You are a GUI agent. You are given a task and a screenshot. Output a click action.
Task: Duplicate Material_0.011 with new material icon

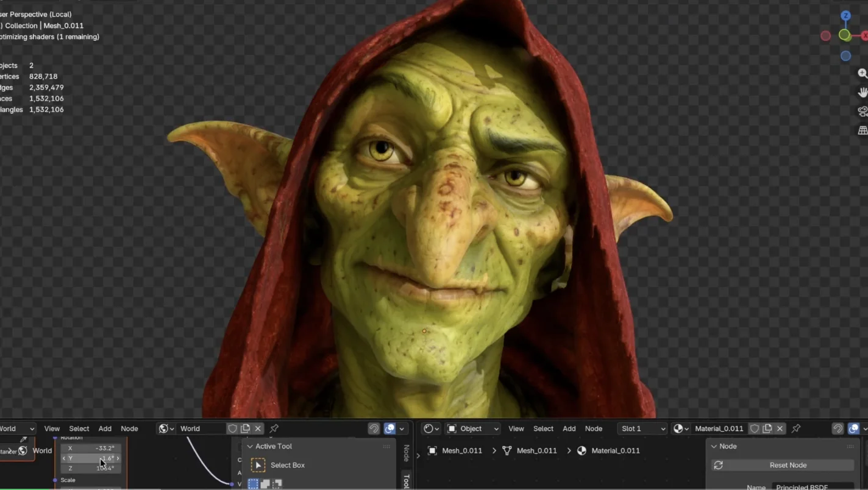click(767, 428)
